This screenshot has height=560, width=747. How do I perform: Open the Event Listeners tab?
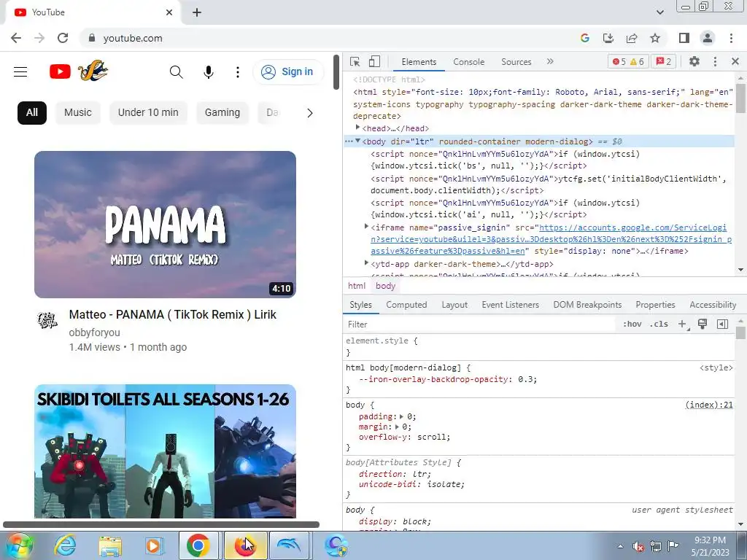coord(510,305)
